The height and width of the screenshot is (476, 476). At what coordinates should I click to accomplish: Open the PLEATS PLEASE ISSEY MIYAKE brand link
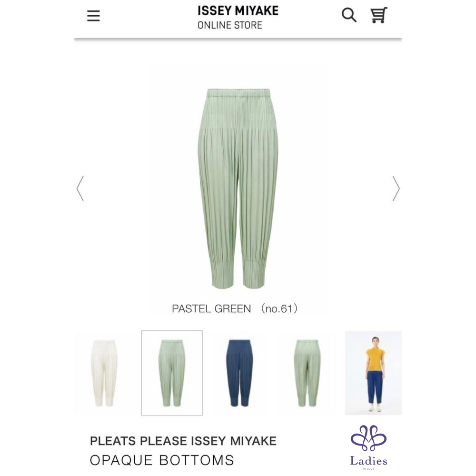(183, 441)
